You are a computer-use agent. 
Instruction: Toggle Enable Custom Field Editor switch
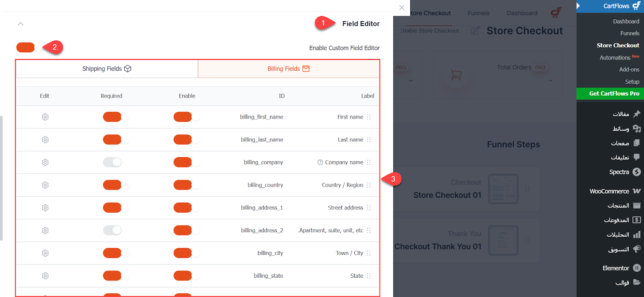point(29,47)
